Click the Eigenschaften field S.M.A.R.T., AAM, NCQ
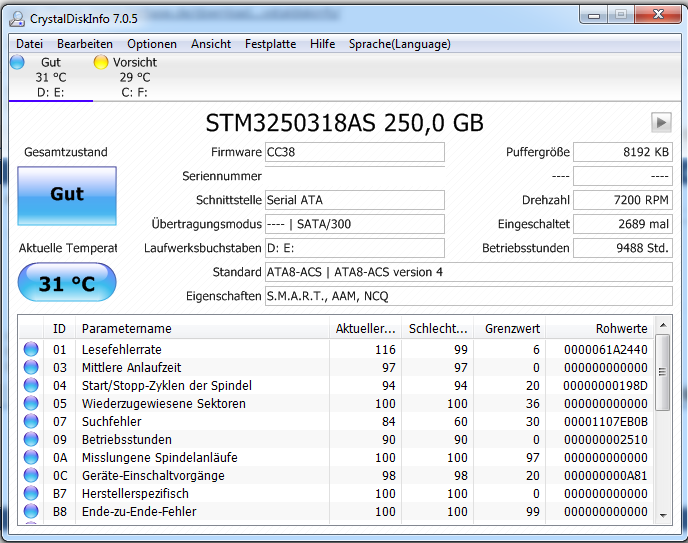Screen dimensions: 688x543 pos(469,296)
